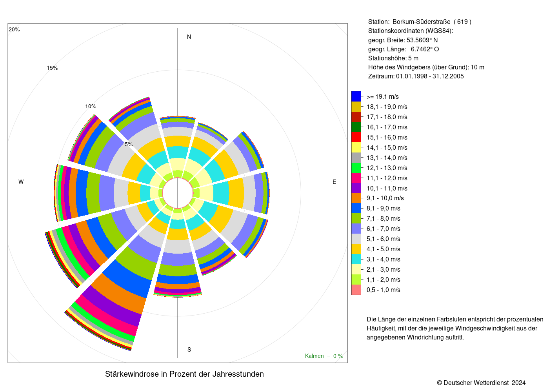Screen dimensions: 549x392
Task: Click the E compass label
Action: coord(334,182)
